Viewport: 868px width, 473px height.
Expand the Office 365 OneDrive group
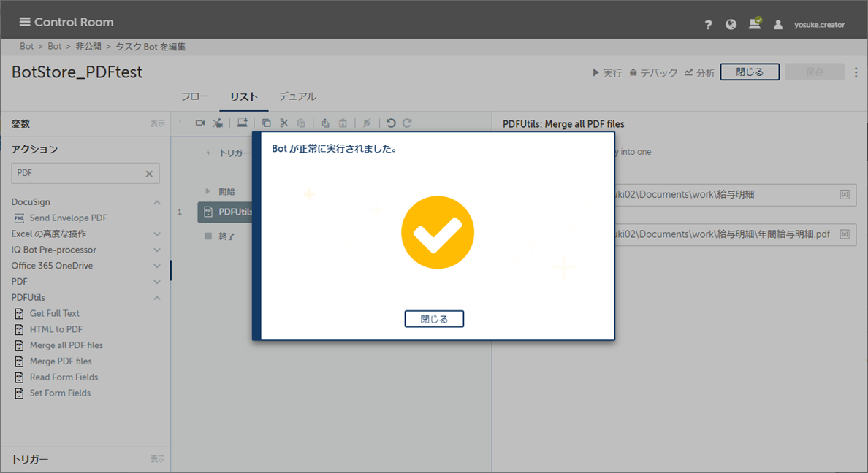[x=157, y=266]
